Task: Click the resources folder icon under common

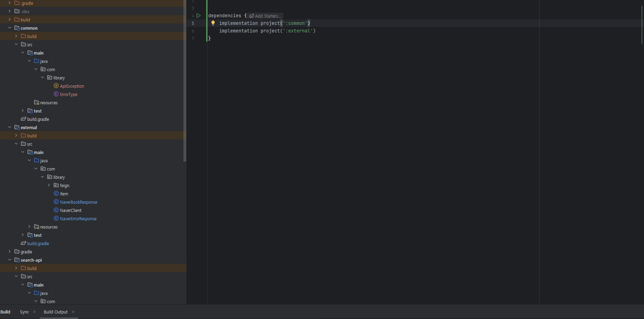Action: [x=37, y=102]
